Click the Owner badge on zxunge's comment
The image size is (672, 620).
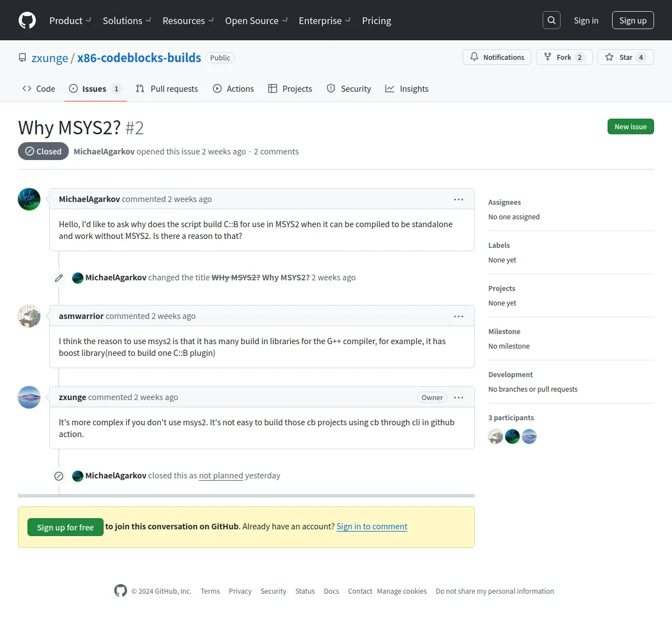432,397
